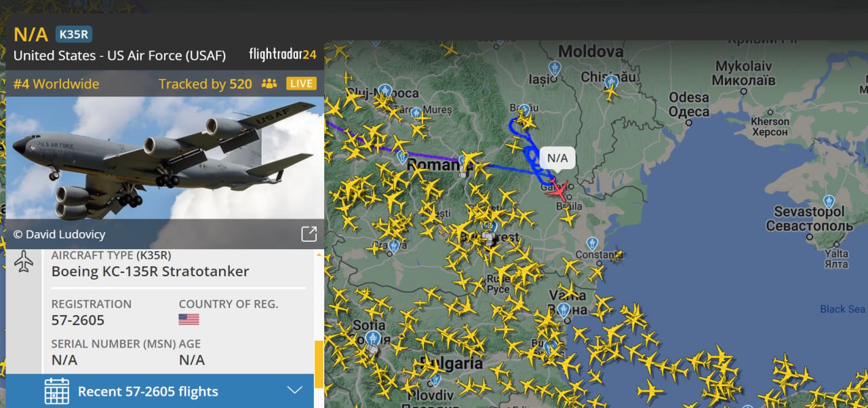Click the people icon next to Tracked by
The image size is (868, 408).
[x=269, y=84]
